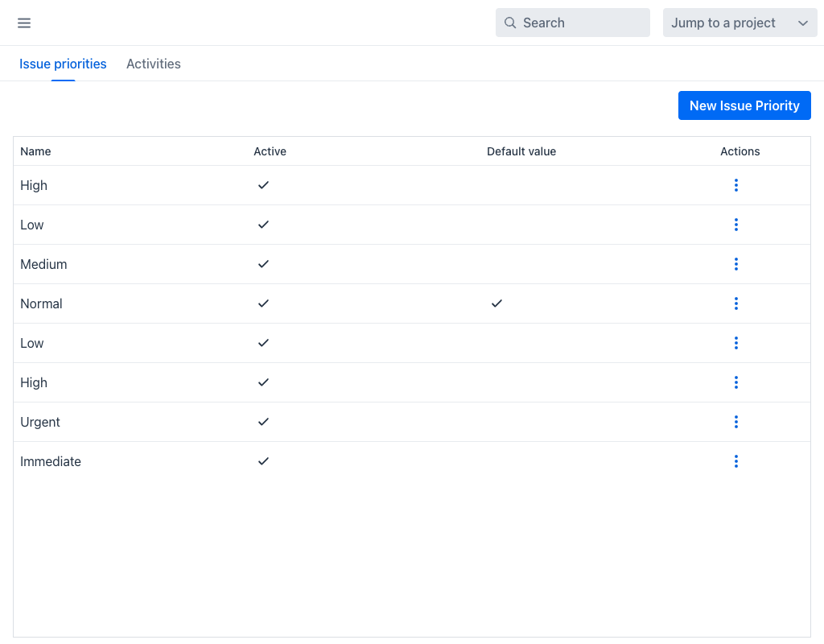Click Active checkmark of High above Urgent

263,382
